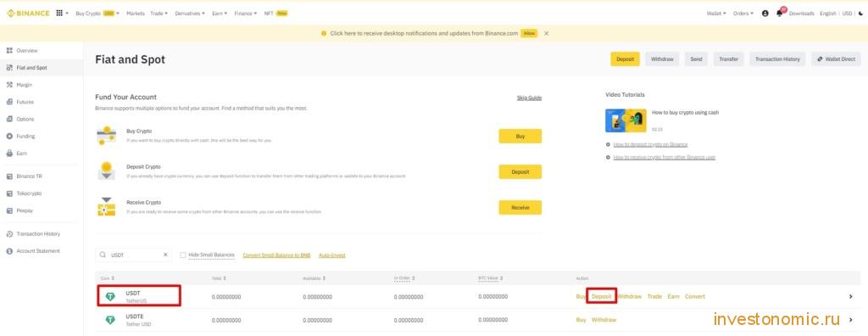Screen dimensions: 868x336
Task: Click the Receive Crypto illustration icon
Action: point(106,207)
